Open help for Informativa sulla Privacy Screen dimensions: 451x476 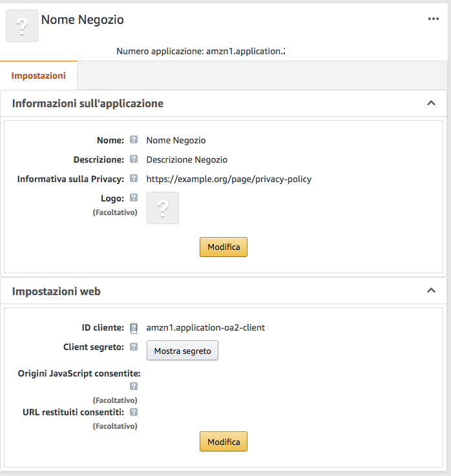(134, 178)
